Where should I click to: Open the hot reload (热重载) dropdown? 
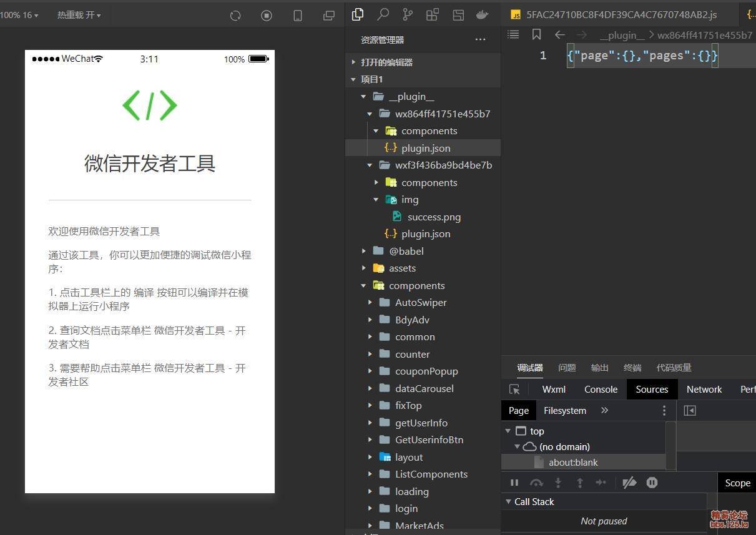point(79,15)
